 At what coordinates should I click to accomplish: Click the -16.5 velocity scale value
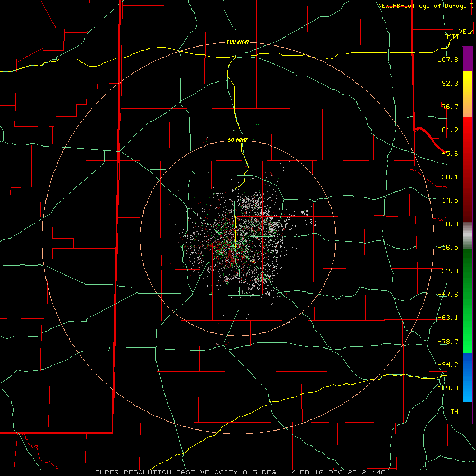(448, 248)
